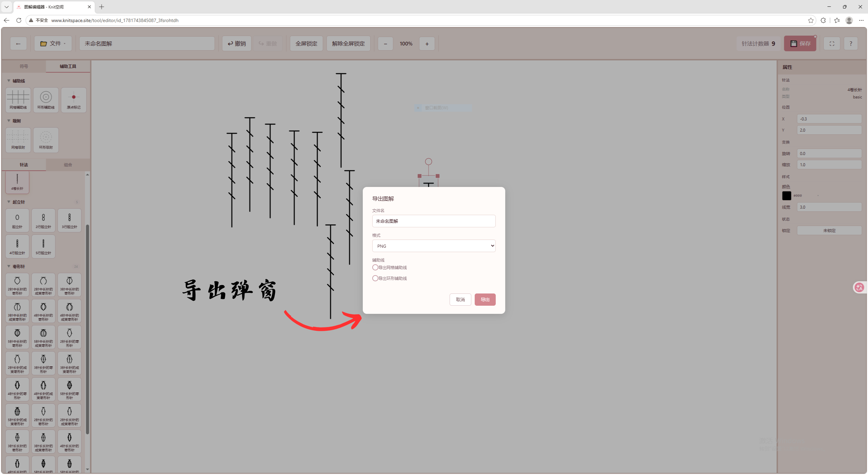Toggle the 未锁定 lock state button
The image size is (868, 475).
(x=829, y=230)
